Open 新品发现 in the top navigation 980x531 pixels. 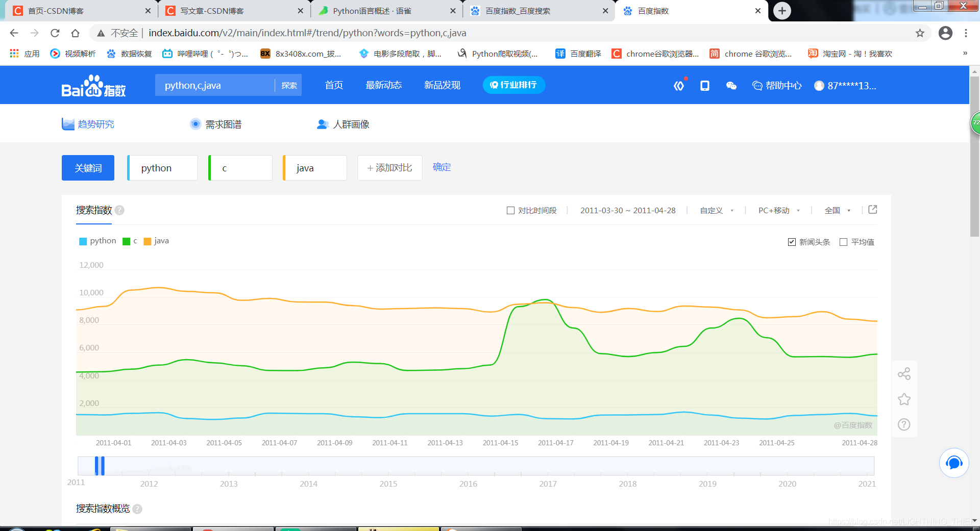click(x=443, y=85)
